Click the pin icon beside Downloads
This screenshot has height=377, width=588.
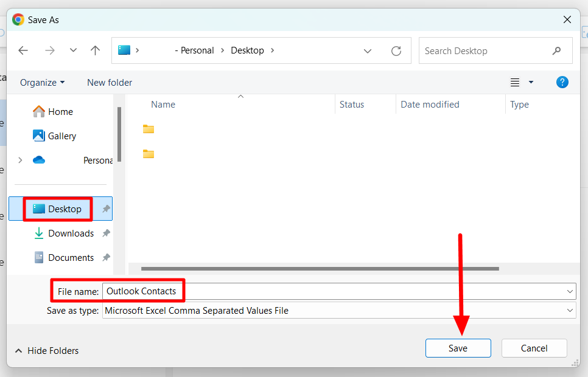[106, 233]
